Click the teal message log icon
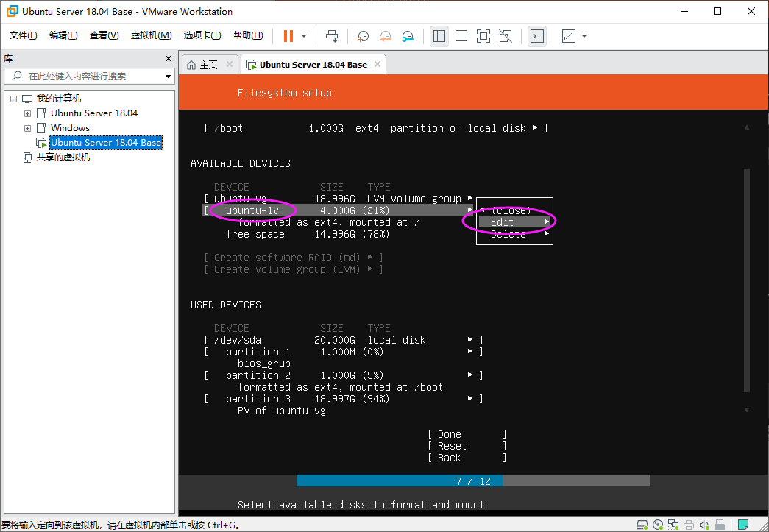Screen dimensions: 769x532 [743, 525]
